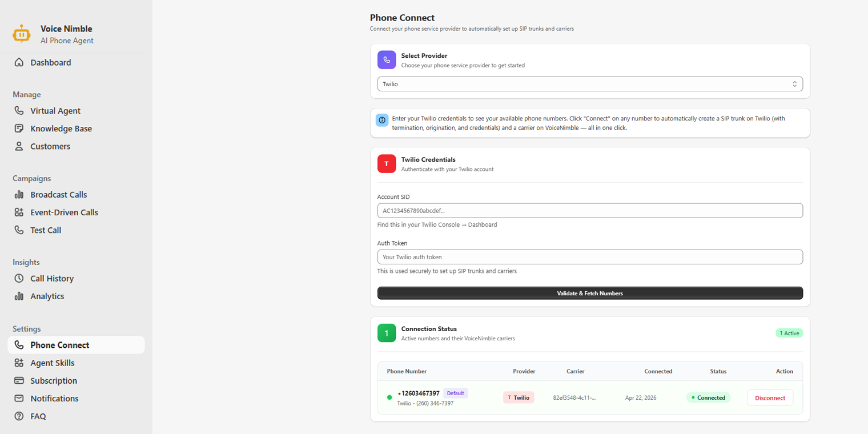Focus the Account SID input field

pos(590,211)
